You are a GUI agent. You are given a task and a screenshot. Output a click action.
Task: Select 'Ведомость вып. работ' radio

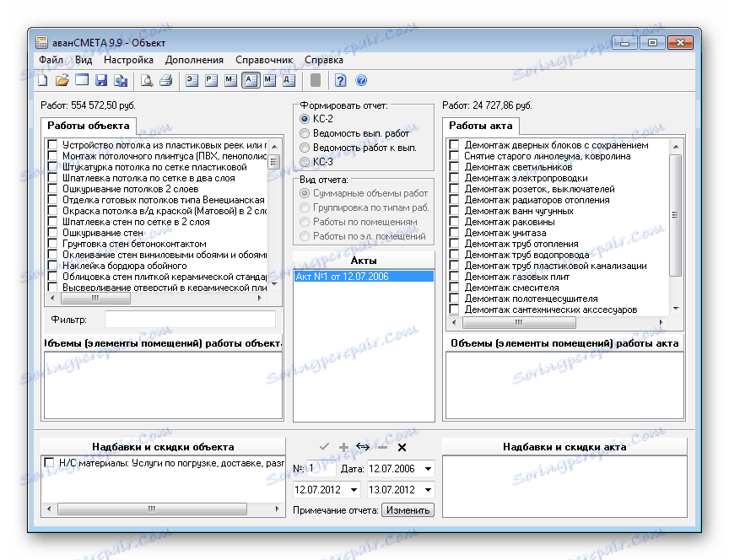305,133
